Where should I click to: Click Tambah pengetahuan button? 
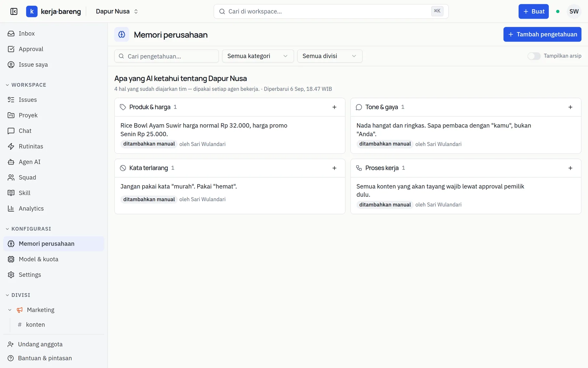pos(542,34)
